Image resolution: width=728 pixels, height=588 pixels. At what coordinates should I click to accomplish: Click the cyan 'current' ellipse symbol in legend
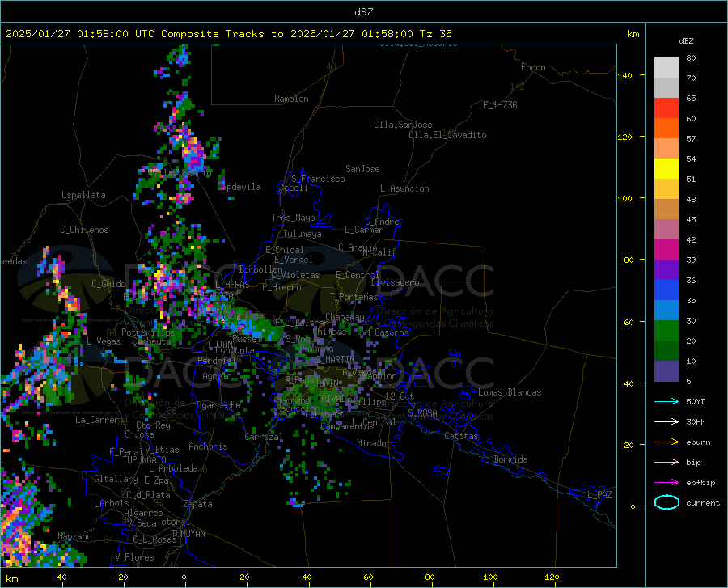tap(667, 502)
